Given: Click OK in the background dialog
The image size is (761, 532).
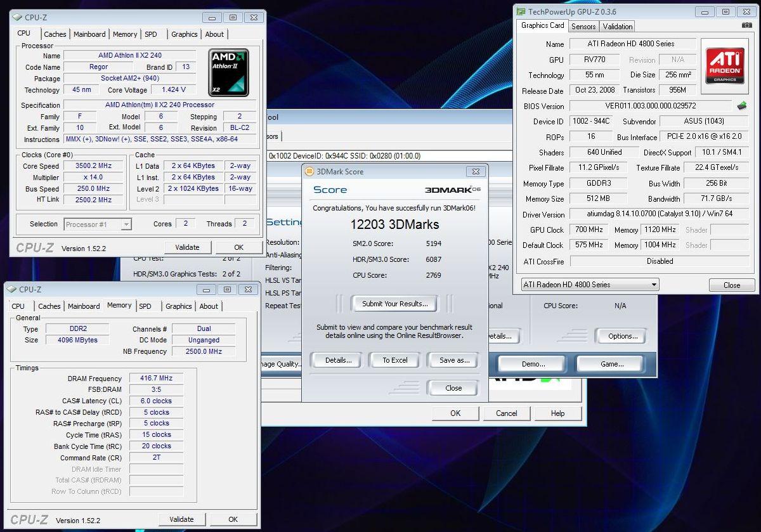Looking at the screenshot, I should [455, 413].
